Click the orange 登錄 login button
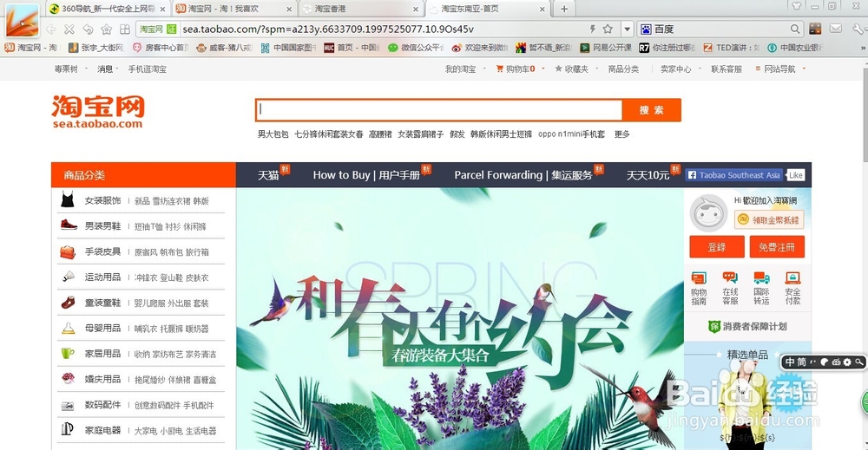Screen dimensions: 868x450 (717, 247)
